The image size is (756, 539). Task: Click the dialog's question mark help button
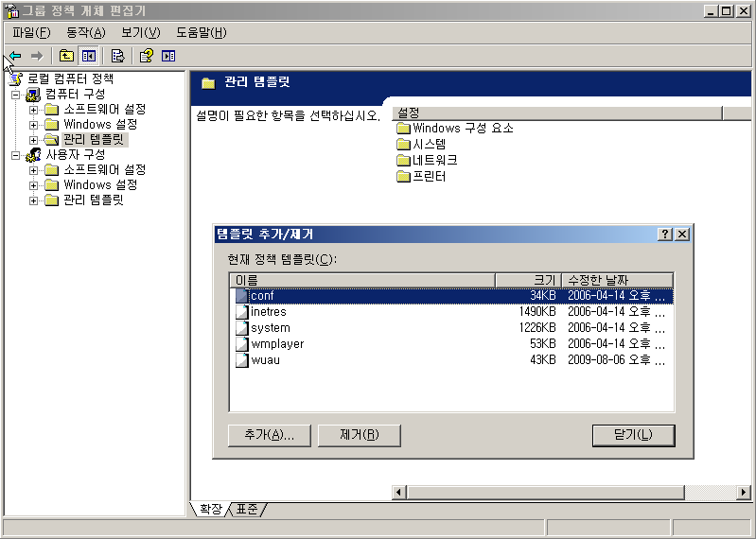[665, 235]
